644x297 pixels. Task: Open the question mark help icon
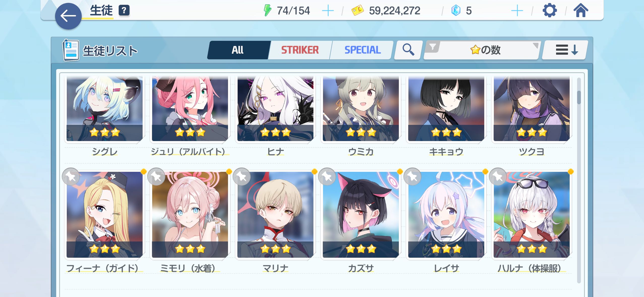coord(124,11)
